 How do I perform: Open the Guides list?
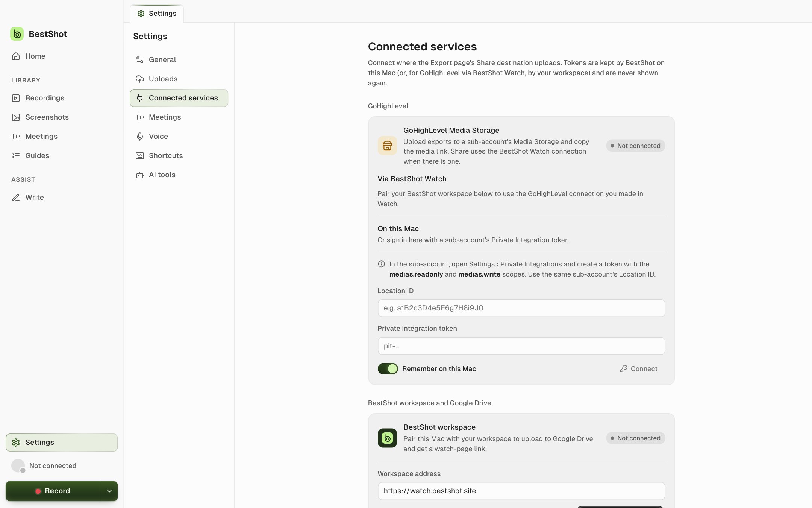pyautogui.click(x=62, y=155)
